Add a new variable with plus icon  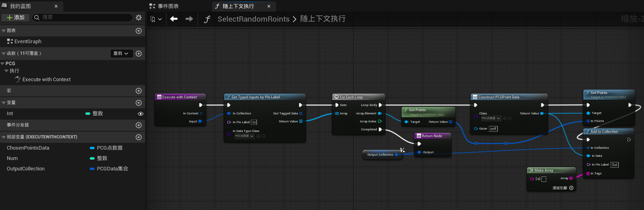139,103
